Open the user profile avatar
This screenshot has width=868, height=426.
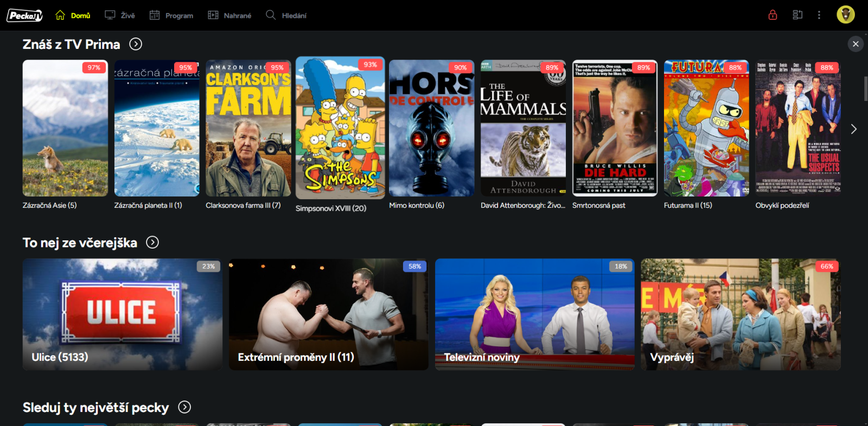(846, 15)
